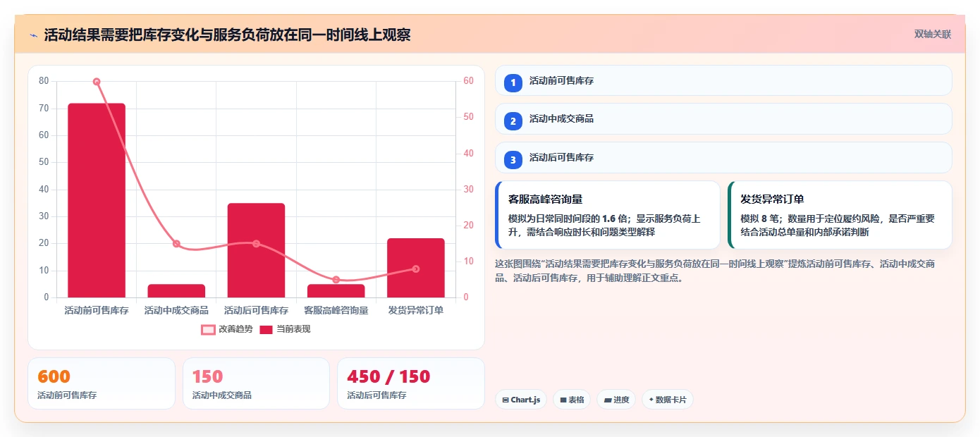980x437 pixels.
Task: Select the Chart.js tag
Action: [521, 400]
